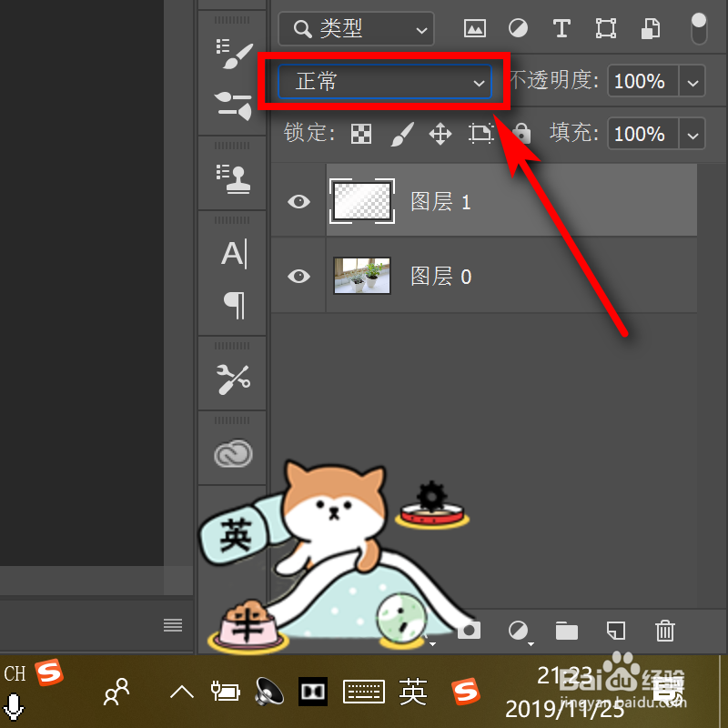
Task: Lock transparent pixels checkerboard icon
Action: point(360,134)
